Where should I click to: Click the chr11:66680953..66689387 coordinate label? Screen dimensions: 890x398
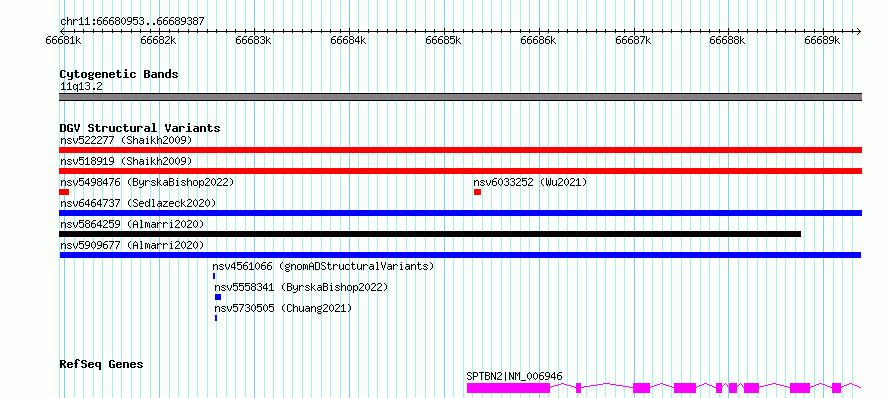point(132,22)
